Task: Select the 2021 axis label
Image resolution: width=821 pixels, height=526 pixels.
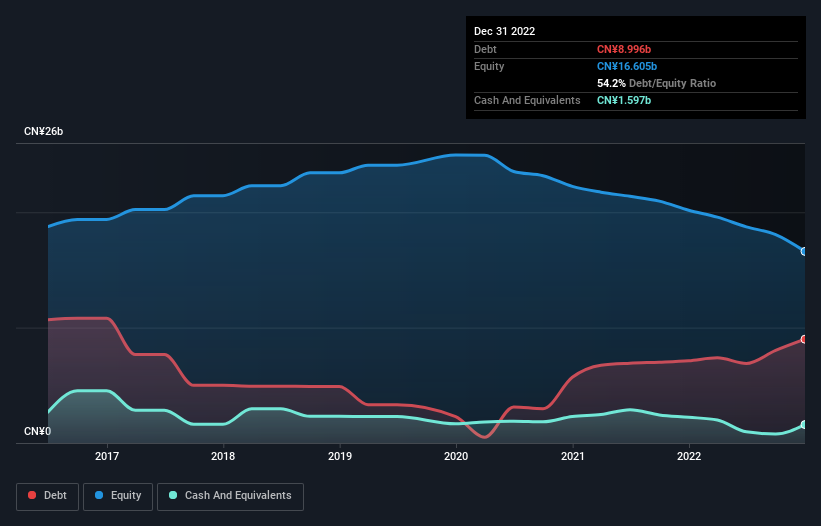Action: tap(573, 456)
